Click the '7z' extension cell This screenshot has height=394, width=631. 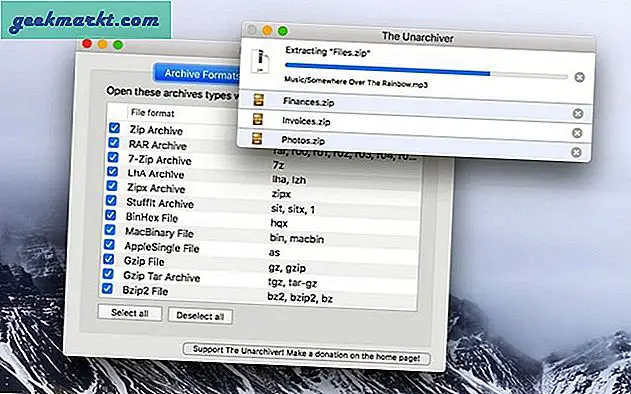tap(278, 165)
